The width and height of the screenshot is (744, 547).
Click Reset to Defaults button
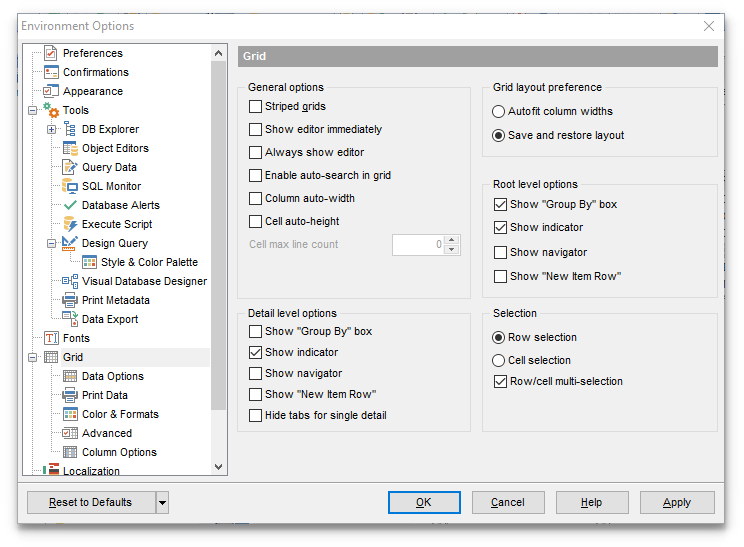[91, 502]
